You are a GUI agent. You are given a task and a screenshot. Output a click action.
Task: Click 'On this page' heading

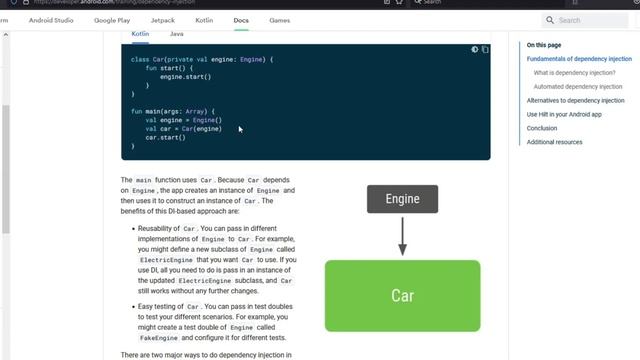pyautogui.click(x=544, y=45)
